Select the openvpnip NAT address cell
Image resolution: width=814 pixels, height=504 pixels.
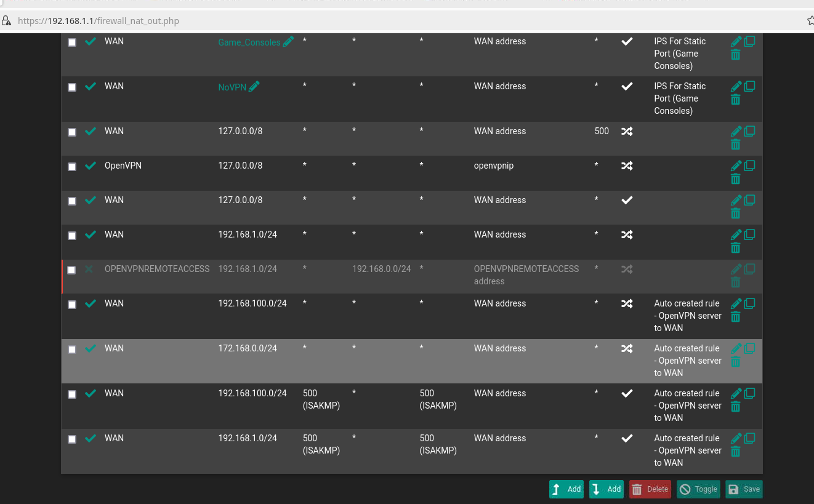[494, 166]
